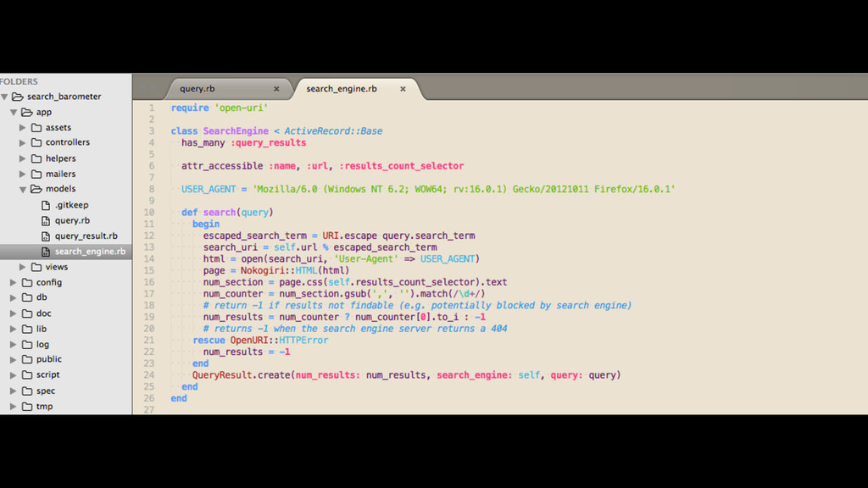Click the log folder icon
This screenshot has width=868, height=488.
pyautogui.click(x=27, y=345)
